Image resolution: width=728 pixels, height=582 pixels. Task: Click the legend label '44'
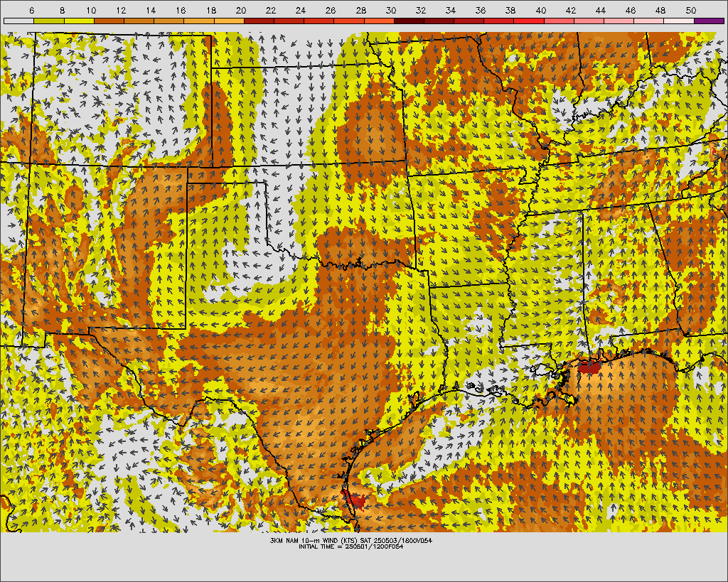(x=601, y=10)
